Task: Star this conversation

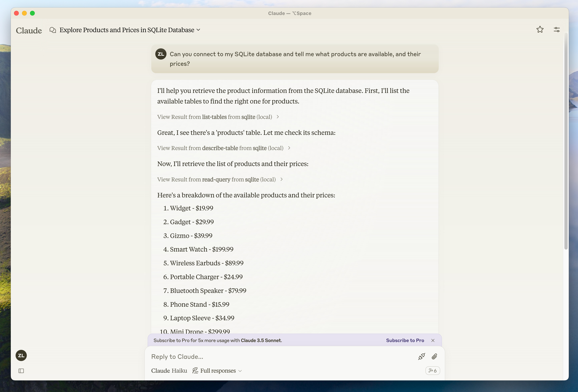Action: click(540, 30)
